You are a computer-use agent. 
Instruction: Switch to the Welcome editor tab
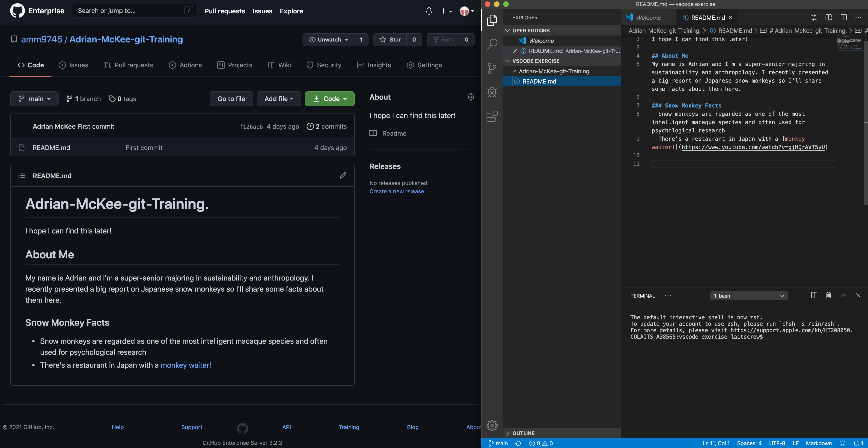648,18
